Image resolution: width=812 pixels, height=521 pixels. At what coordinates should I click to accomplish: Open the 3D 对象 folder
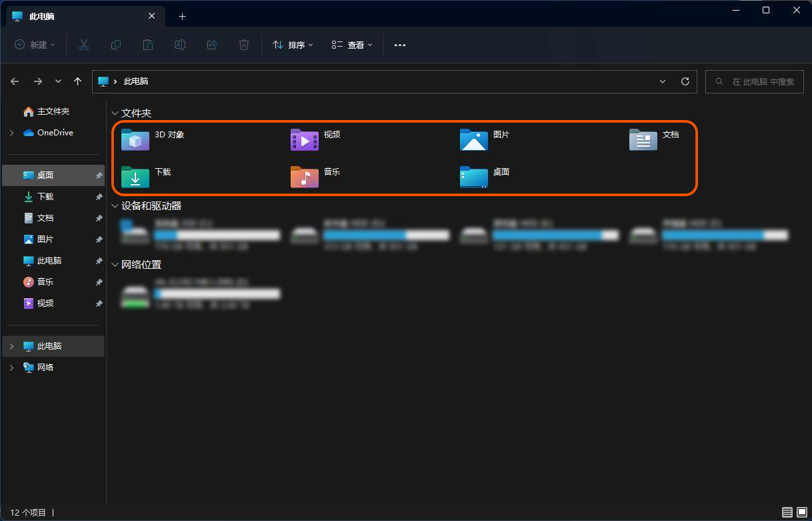point(135,139)
